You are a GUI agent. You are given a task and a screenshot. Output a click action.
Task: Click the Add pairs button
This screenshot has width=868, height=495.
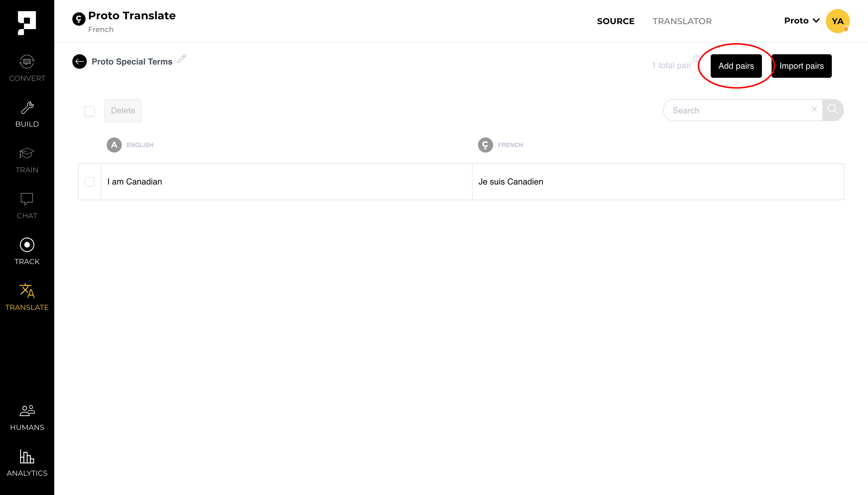pos(736,66)
